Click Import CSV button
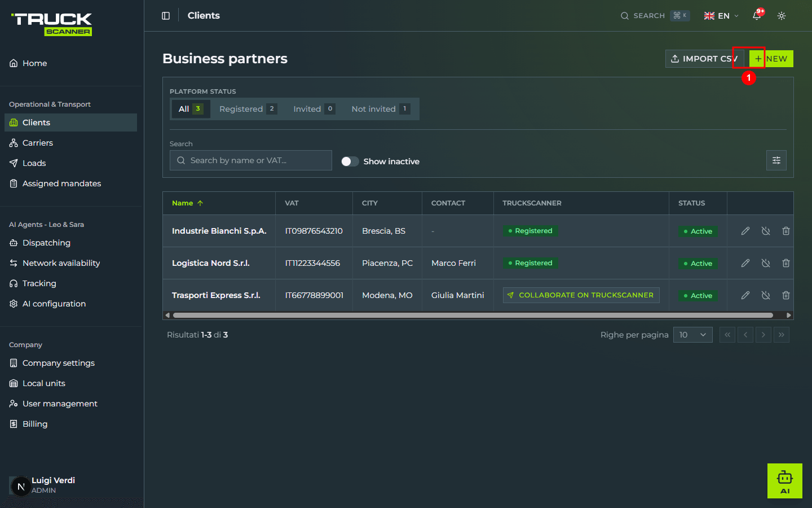The height and width of the screenshot is (508, 812). [x=705, y=59]
